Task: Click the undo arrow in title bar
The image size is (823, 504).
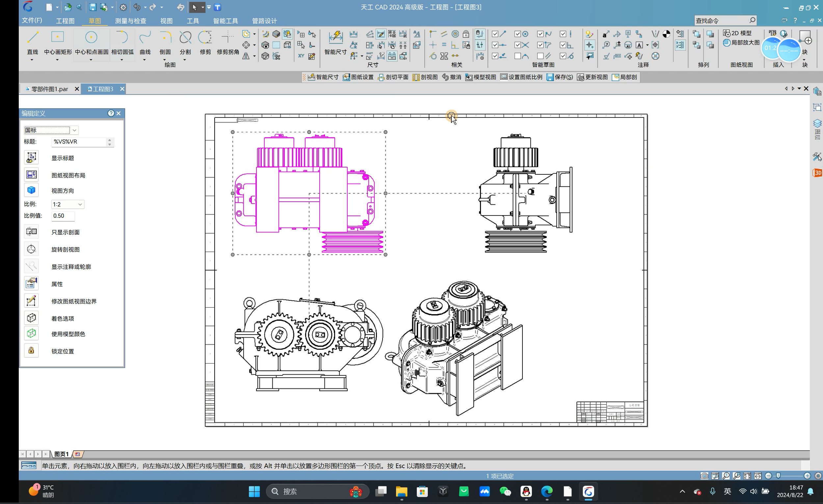Action: click(137, 7)
